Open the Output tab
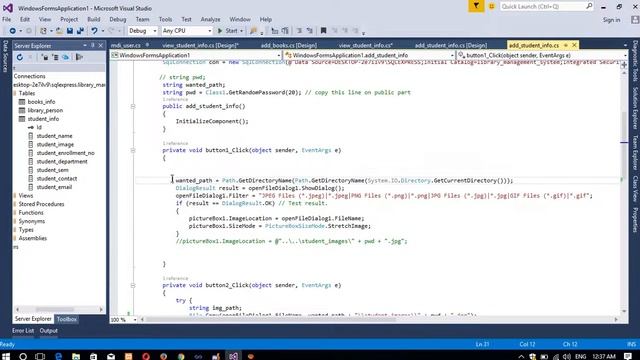 pyautogui.click(x=49, y=331)
